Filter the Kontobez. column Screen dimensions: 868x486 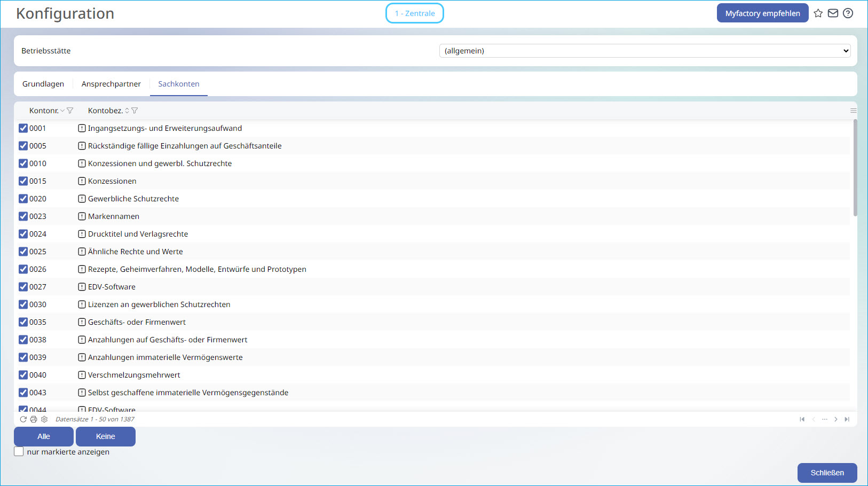point(135,111)
